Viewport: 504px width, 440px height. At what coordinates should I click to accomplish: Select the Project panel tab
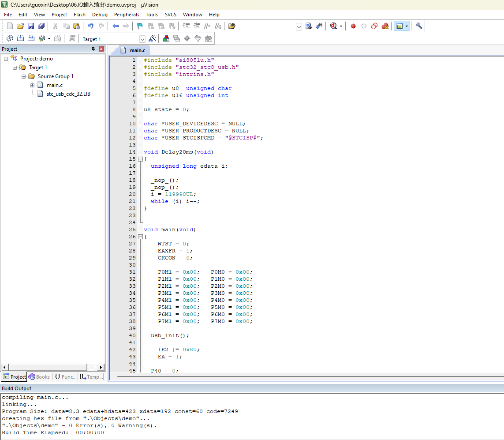click(14, 376)
